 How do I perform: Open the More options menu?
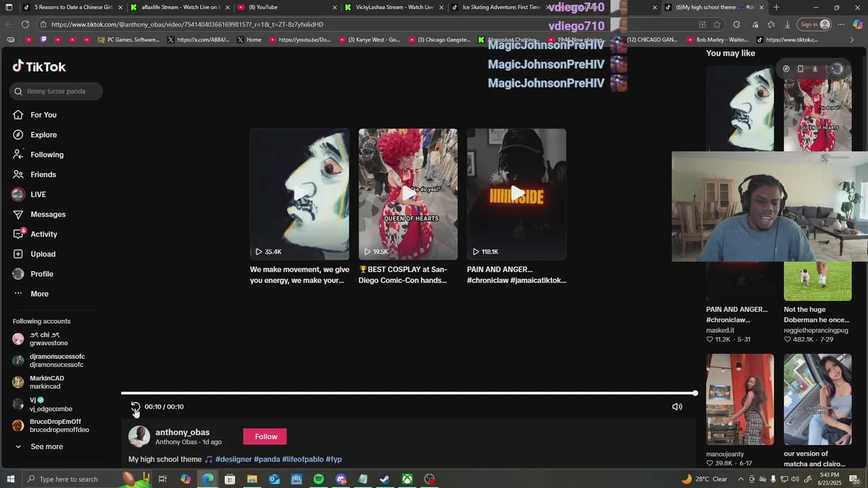pos(39,294)
